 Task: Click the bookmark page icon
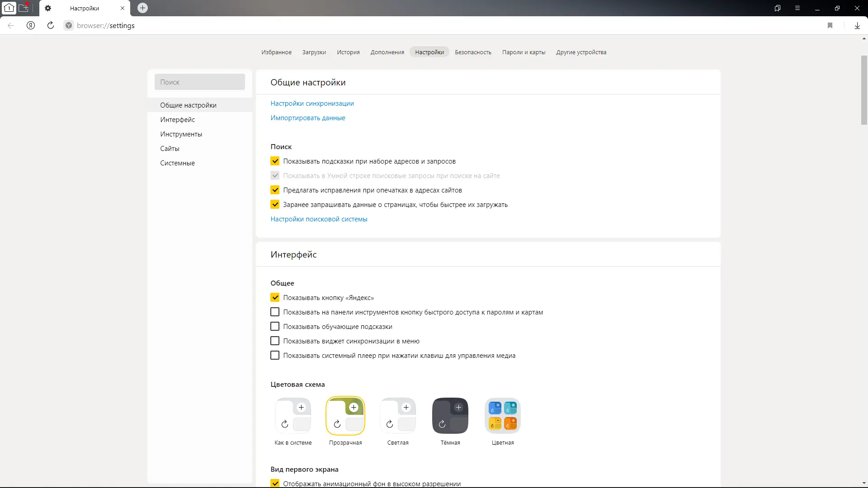pos(830,26)
